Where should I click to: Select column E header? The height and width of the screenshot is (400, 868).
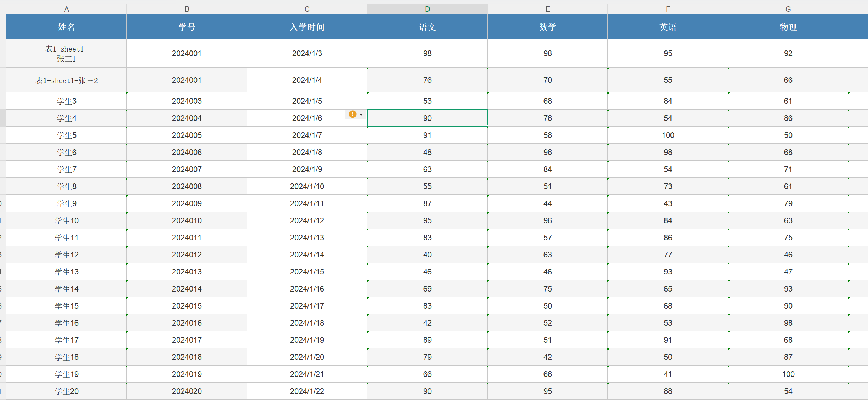(x=547, y=9)
